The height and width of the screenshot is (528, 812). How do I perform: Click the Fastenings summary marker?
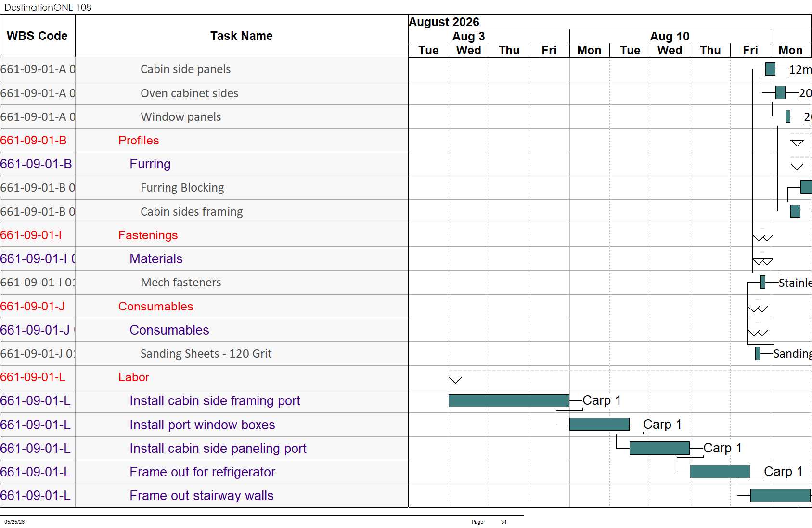[x=762, y=238]
